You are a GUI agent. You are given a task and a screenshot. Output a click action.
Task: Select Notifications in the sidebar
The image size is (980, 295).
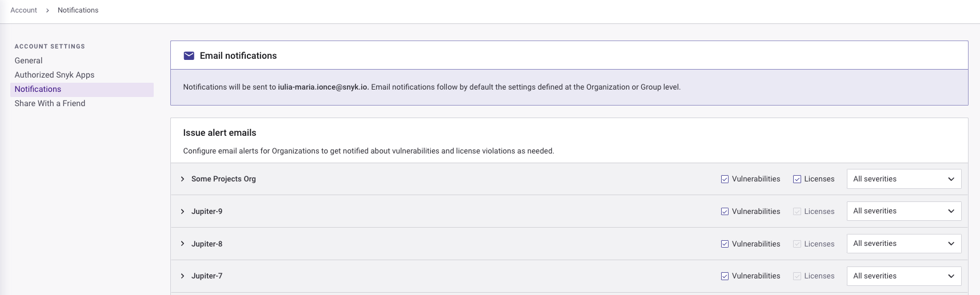(38, 89)
